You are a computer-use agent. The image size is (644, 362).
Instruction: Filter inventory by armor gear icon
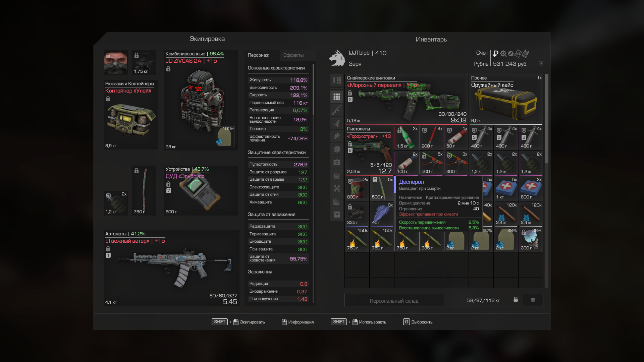[x=337, y=136]
